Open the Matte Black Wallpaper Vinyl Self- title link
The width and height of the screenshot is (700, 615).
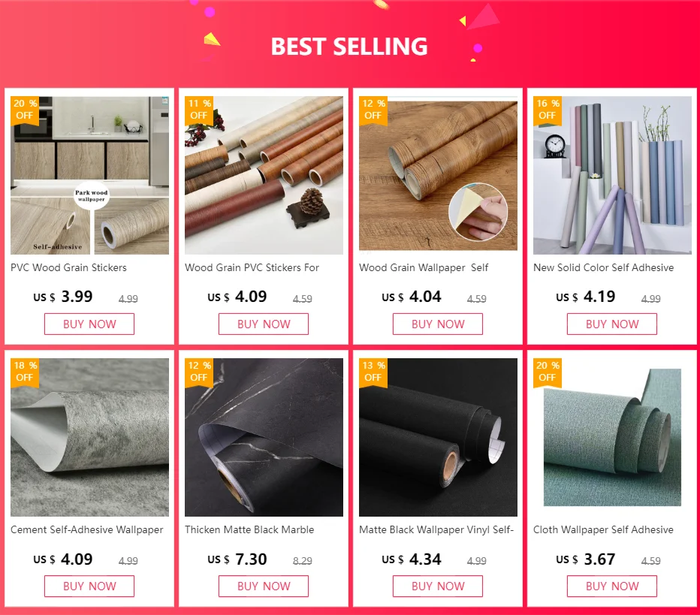[436, 529]
